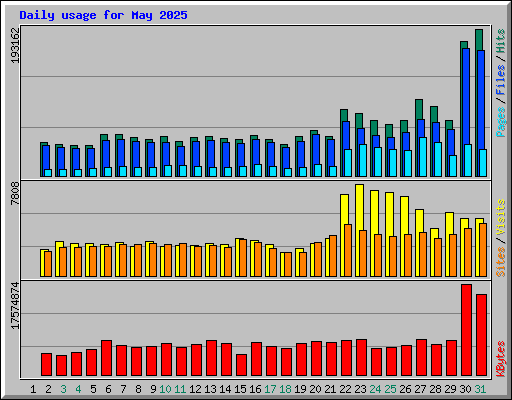The image size is (512, 400).
Task: Click the 7808 visits axis value
Action: tap(15, 194)
